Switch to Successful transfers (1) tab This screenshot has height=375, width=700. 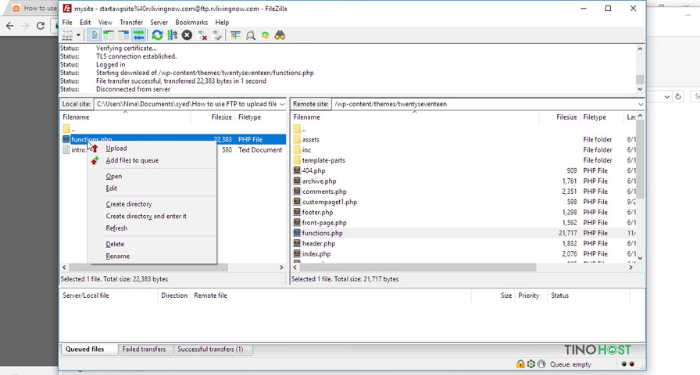tap(210, 349)
